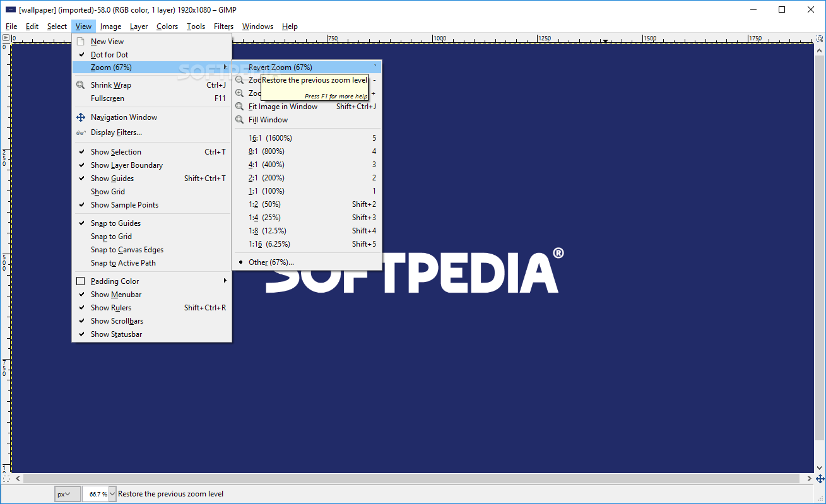Open the Layer menu
Viewport: 826px width, 504px height.
(139, 26)
